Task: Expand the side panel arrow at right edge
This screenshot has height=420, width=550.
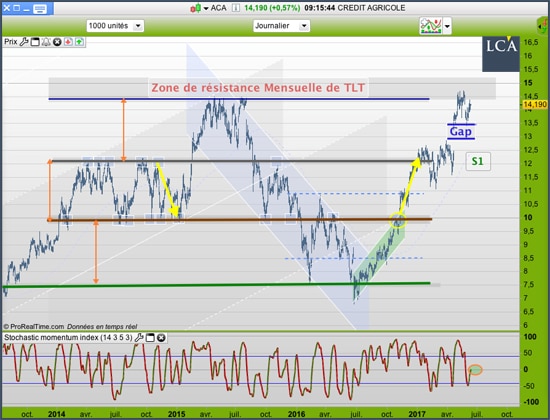Action: pos(543,26)
